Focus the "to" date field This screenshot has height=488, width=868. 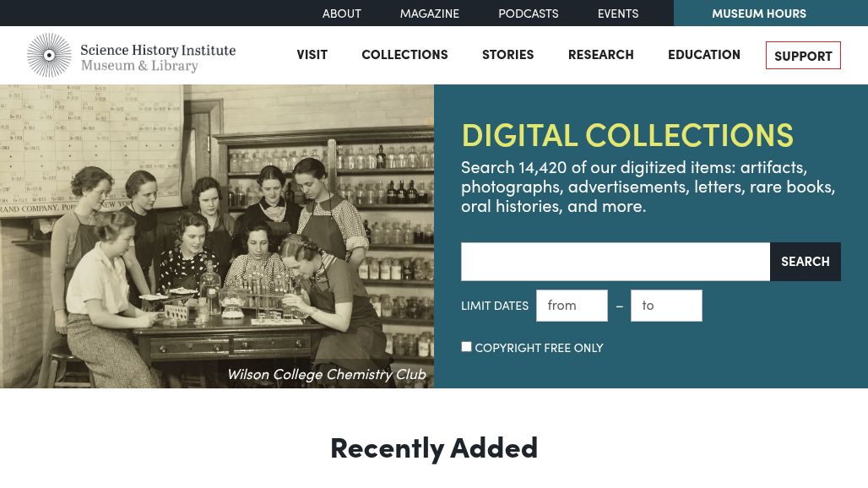point(665,306)
